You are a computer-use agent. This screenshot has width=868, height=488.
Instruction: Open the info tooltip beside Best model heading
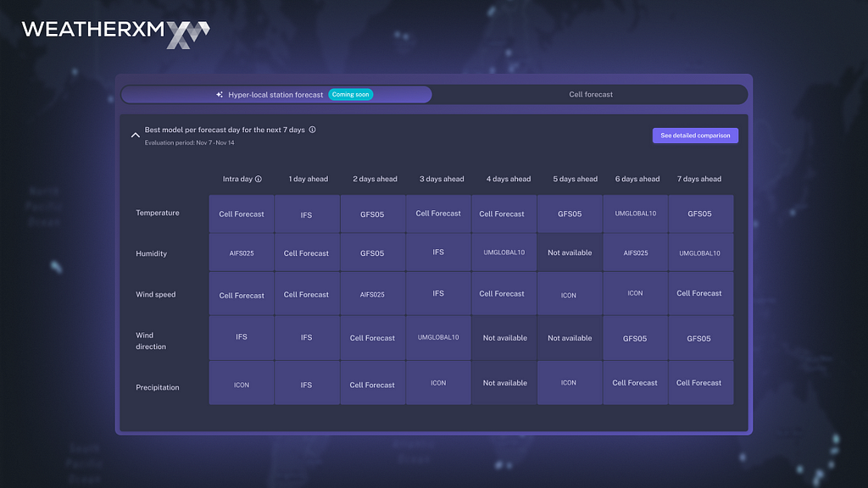click(314, 130)
